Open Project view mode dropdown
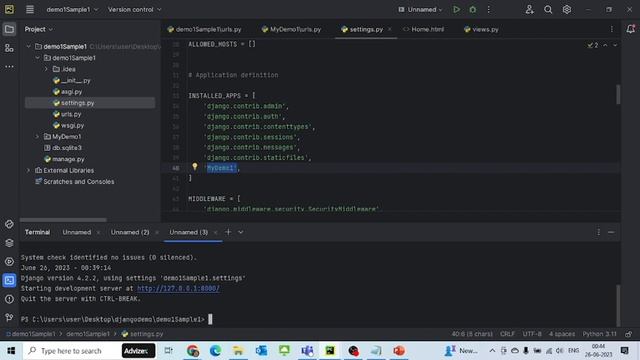This screenshot has width=640, height=360. pyautogui.click(x=38, y=29)
